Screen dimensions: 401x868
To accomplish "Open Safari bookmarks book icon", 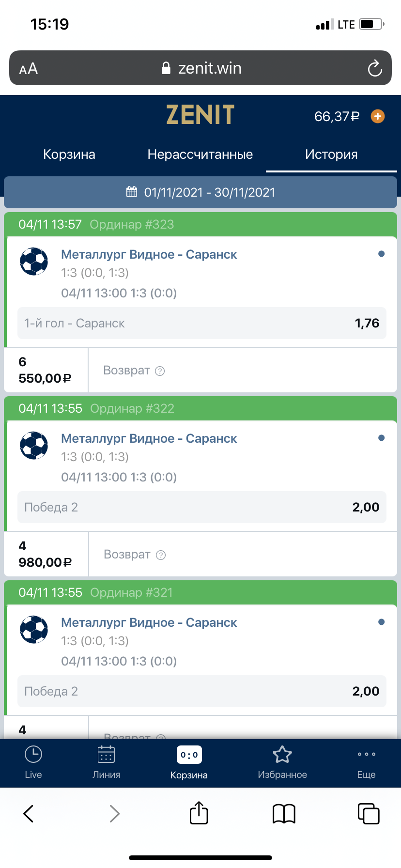I will tap(284, 814).
